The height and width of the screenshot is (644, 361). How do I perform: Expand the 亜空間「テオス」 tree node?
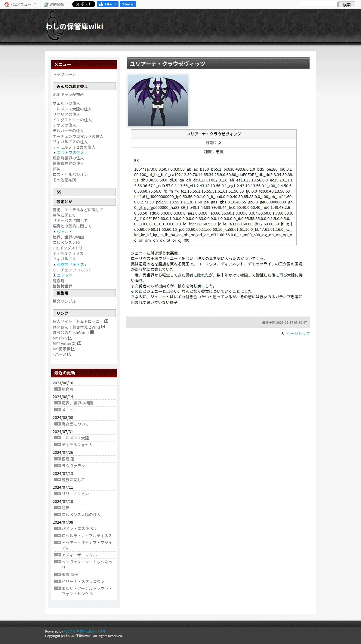54,265
